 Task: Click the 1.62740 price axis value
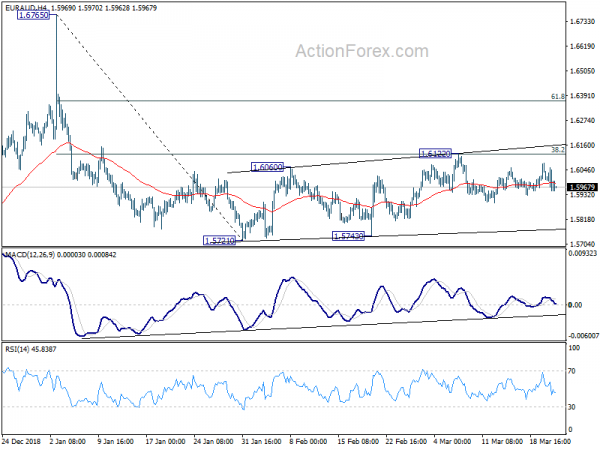pyautogui.click(x=582, y=121)
